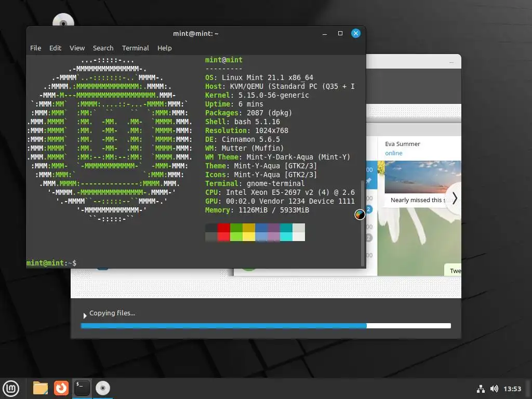Image resolution: width=532 pixels, height=399 pixels.
Task: Go to next installer slideshow slide arrow
Action: 455,198
